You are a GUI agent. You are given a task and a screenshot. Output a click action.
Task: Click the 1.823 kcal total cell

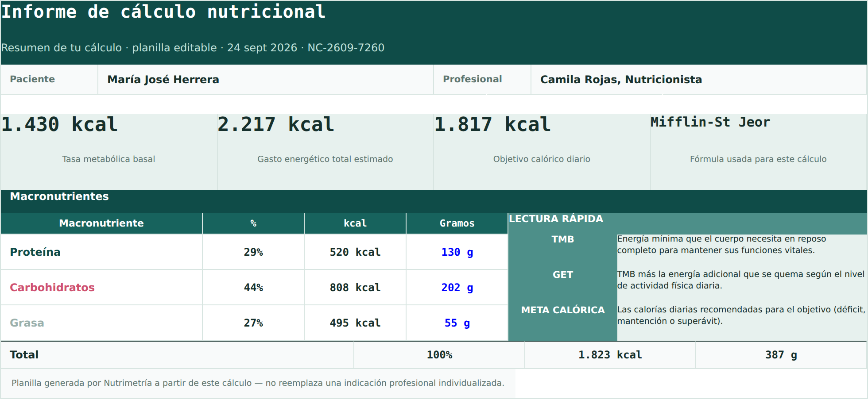coord(610,355)
